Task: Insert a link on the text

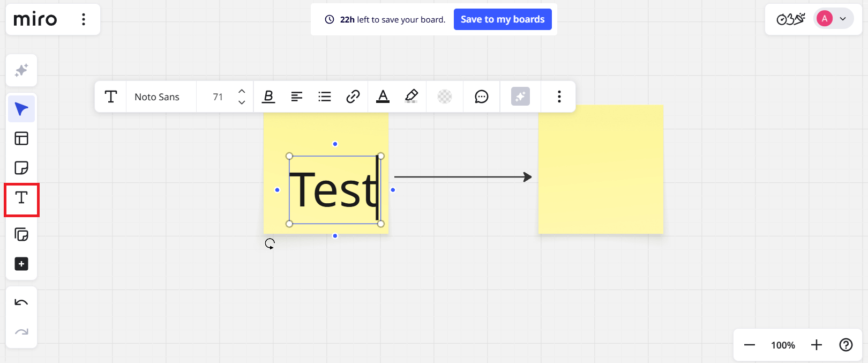Action: pyautogui.click(x=353, y=97)
